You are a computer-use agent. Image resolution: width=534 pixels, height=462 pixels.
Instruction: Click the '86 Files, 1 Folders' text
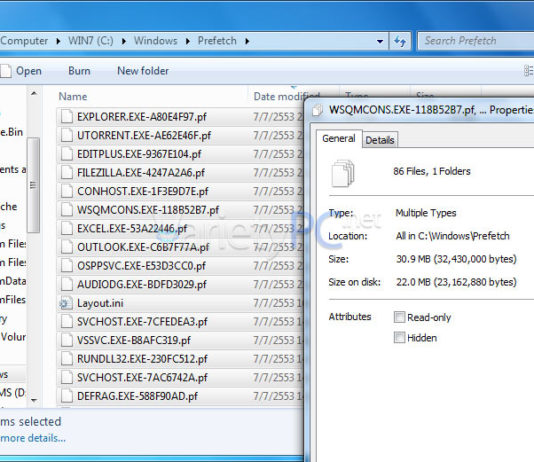tap(432, 171)
